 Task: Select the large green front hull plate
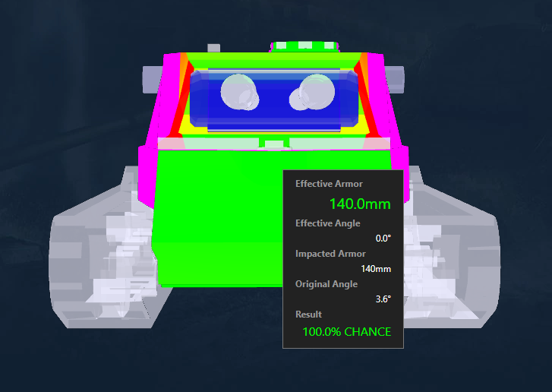[218, 218]
